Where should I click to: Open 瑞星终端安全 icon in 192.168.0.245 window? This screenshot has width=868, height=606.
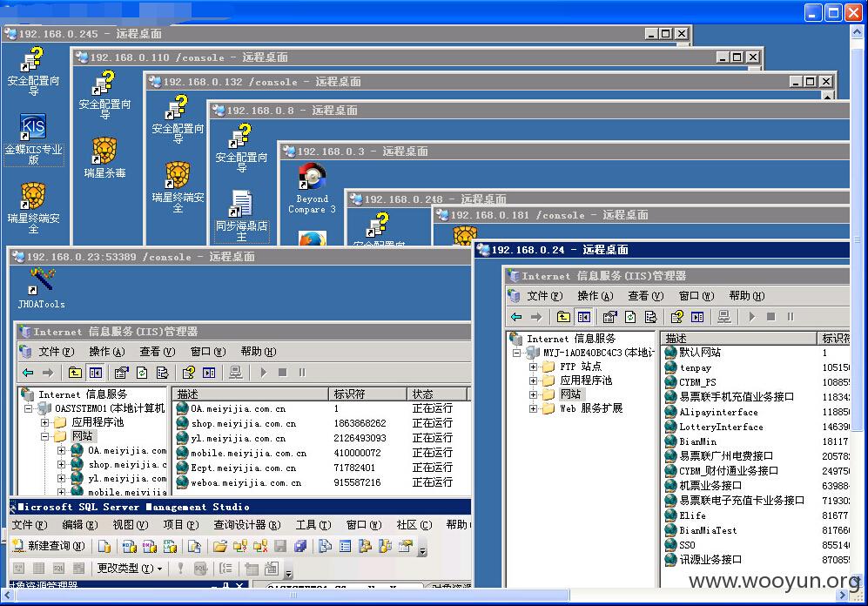tap(33, 207)
